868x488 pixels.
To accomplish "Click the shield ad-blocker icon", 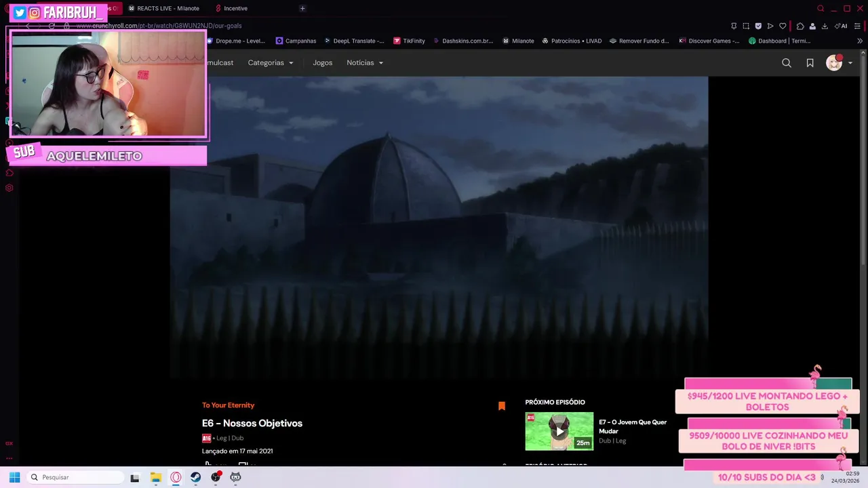I will [x=758, y=26].
